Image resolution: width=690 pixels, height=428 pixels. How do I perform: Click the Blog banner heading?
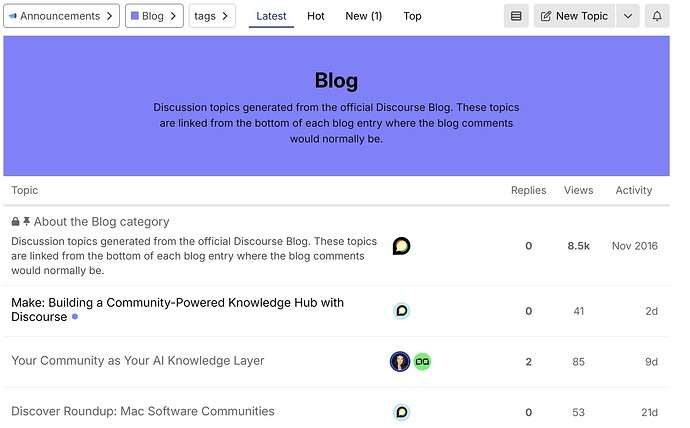pos(336,80)
